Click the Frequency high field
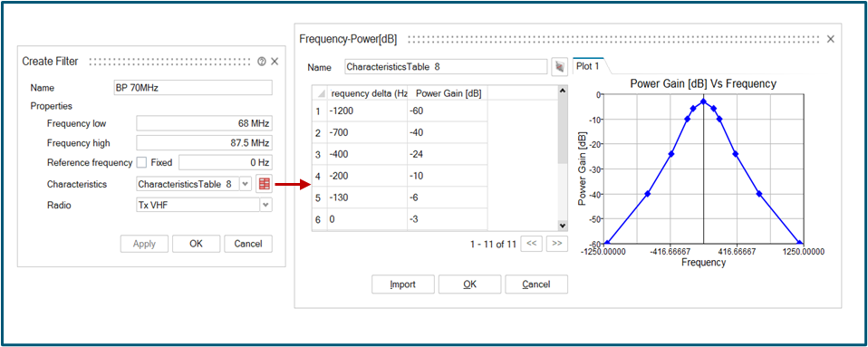Viewport: 868px width, 347px height. pos(204,143)
